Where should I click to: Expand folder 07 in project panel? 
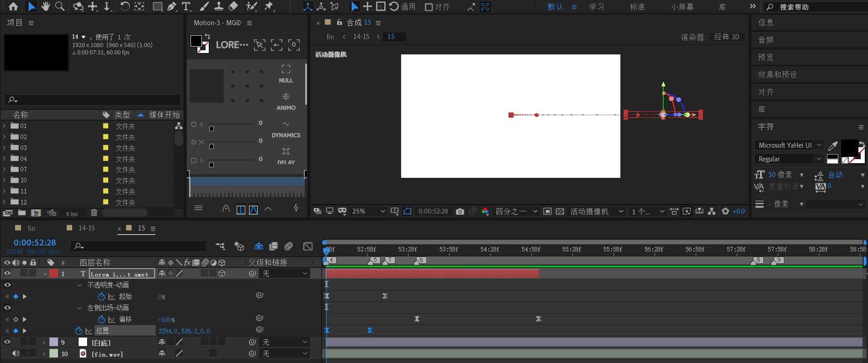tap(5, 169)
